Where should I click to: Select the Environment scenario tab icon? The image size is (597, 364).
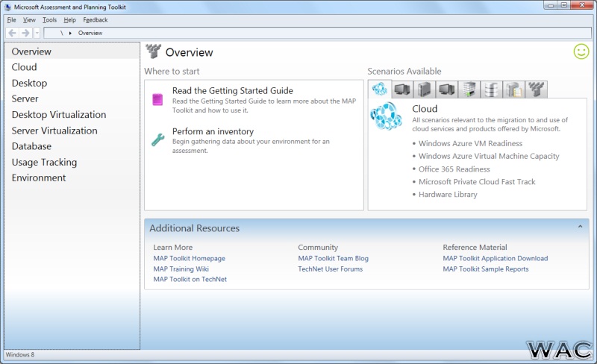coord(536,90)
